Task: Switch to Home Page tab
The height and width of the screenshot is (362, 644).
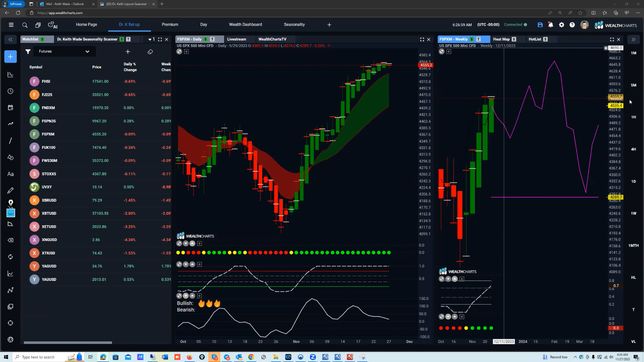Action: click(x=87, y=25)
